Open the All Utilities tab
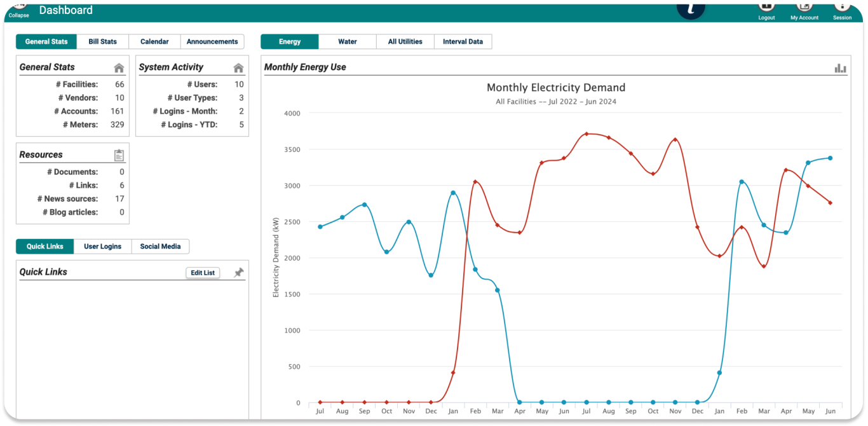 point(405,41)
